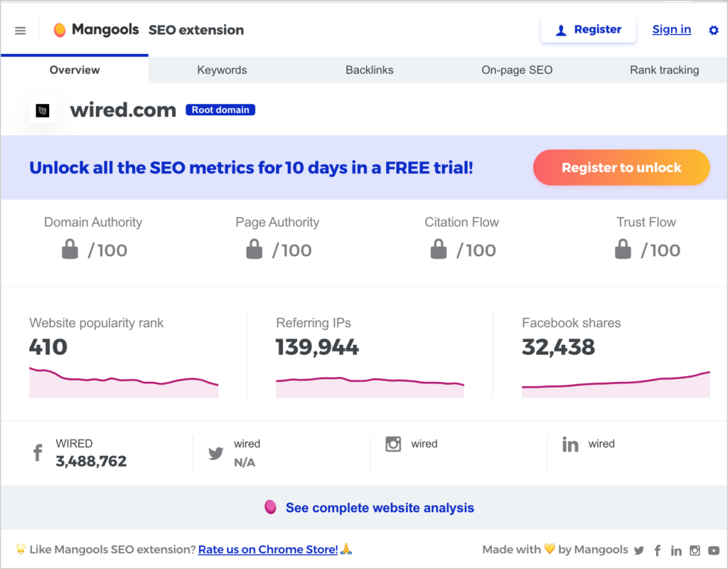Image resolution: width=728 pixels, height=569 pixels.
Task: Click the Facebook icon next to WIRED
Action: pos(38,452)
